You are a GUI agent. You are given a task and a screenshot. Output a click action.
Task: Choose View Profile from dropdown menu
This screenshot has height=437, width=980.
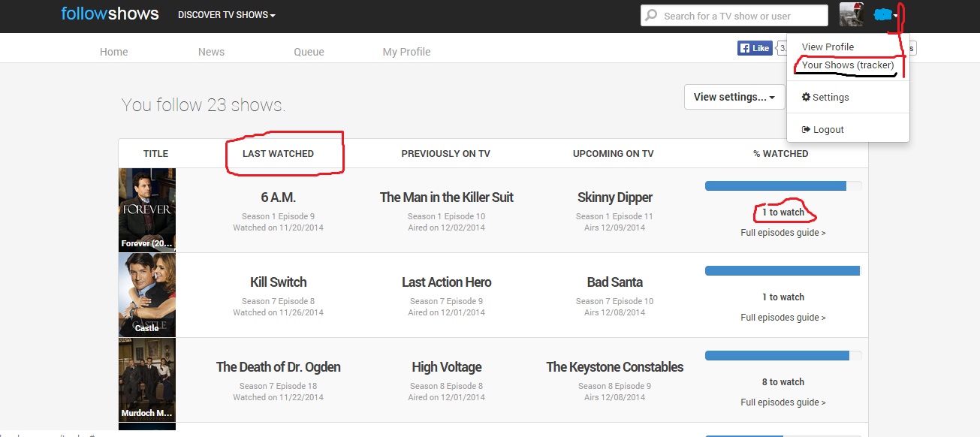[828, 47]
